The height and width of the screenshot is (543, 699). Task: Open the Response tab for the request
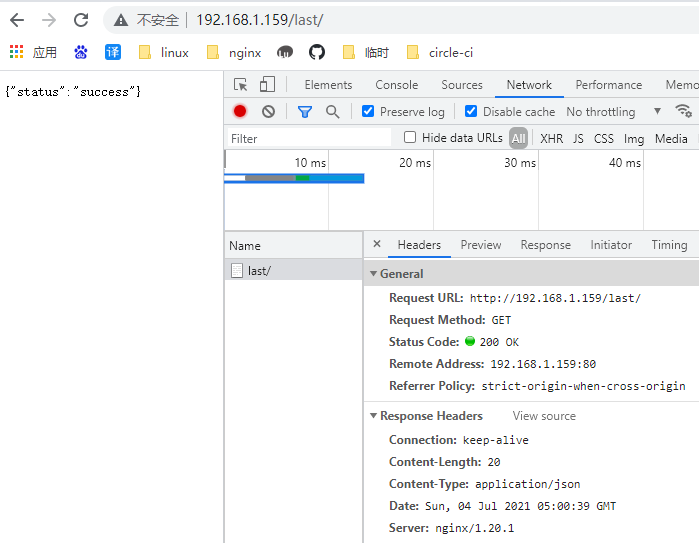coord(545,245)
